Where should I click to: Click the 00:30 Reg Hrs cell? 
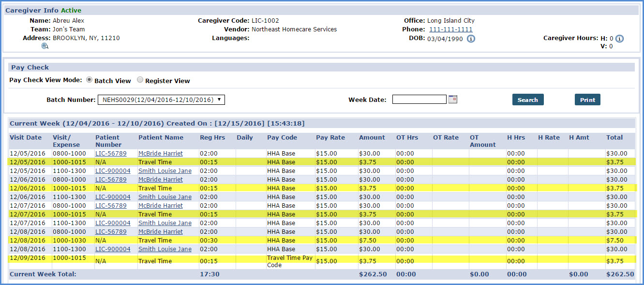pyautogui.click(x=208, y=241)
